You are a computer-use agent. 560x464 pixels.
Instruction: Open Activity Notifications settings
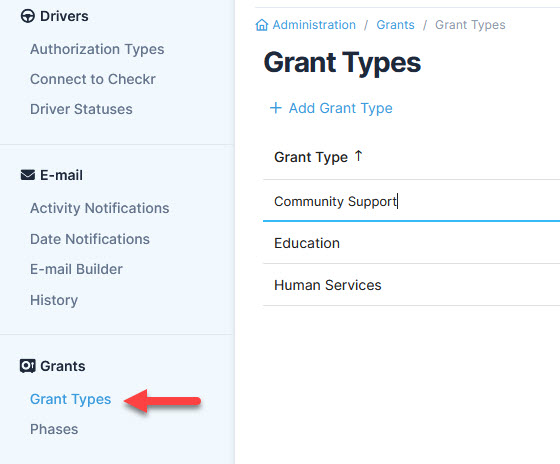(100, 208)
